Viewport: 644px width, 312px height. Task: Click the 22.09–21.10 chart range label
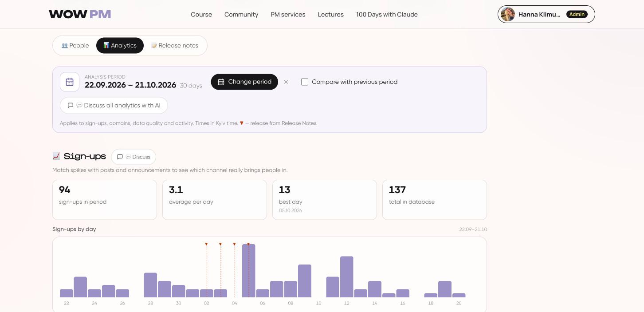[x=473, y=229]
